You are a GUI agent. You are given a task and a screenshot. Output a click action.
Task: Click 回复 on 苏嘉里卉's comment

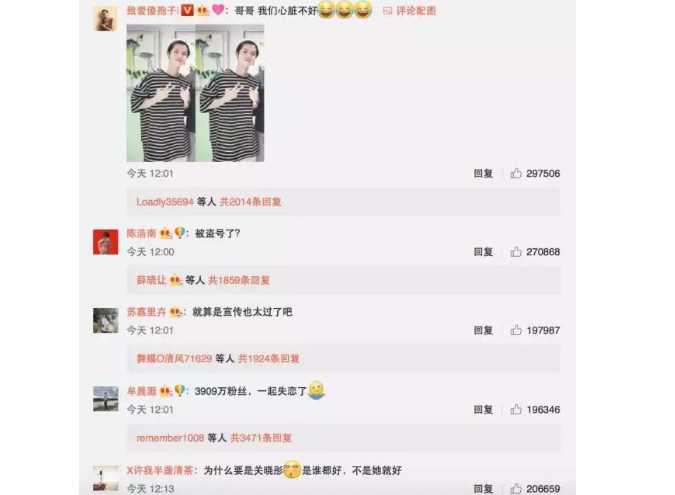click(x=483, y=330)
